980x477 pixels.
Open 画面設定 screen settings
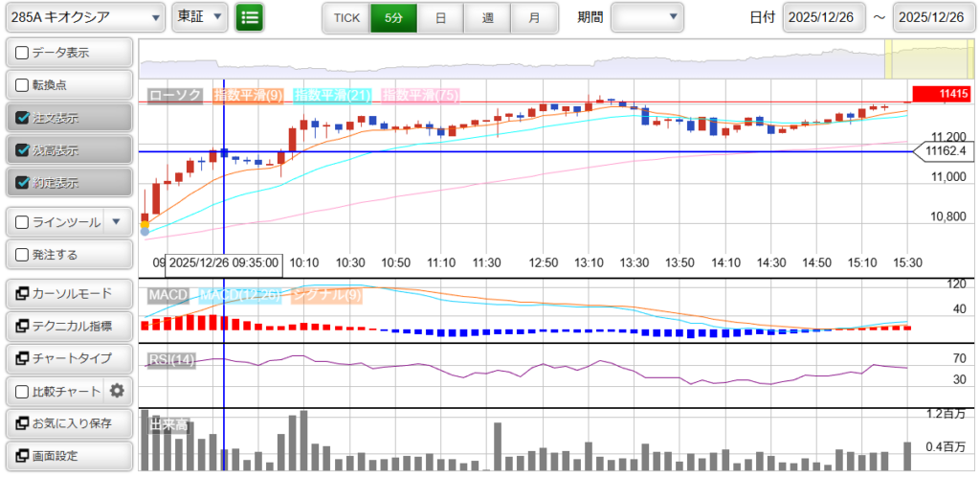[x=68, y=456]
